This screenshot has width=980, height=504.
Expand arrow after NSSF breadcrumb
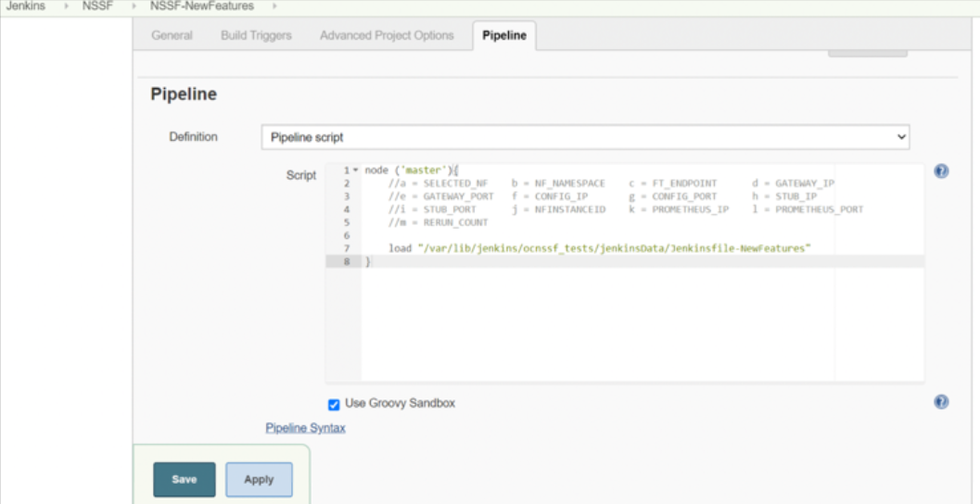pyautogui.click(x=134, y=6)
